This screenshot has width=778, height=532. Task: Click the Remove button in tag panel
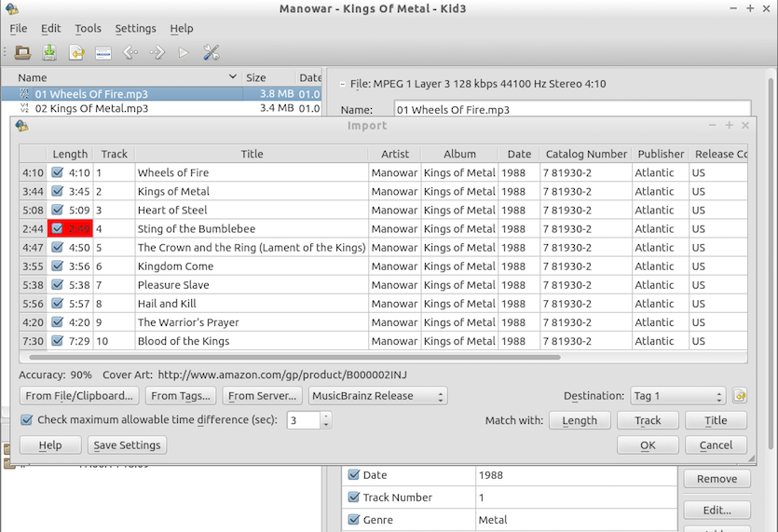coord(717,479)
